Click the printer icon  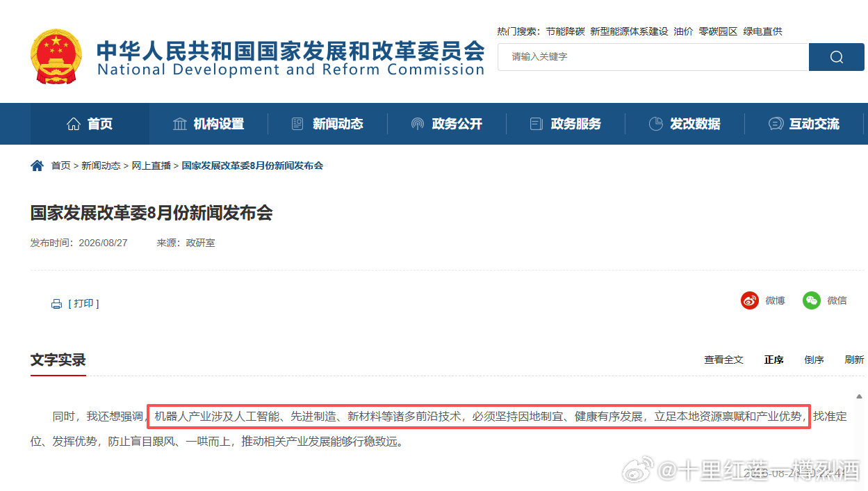[57, 304]
